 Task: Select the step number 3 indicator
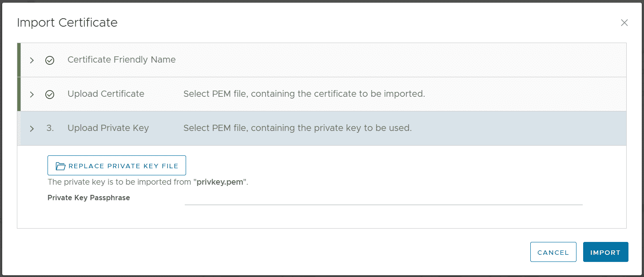tap(50, 128)
